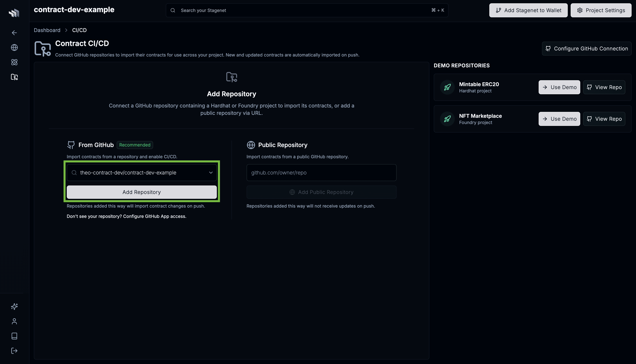Click the Contract CI/CD sidebar icon
This screenshot has width=636, height=364.
14,77
